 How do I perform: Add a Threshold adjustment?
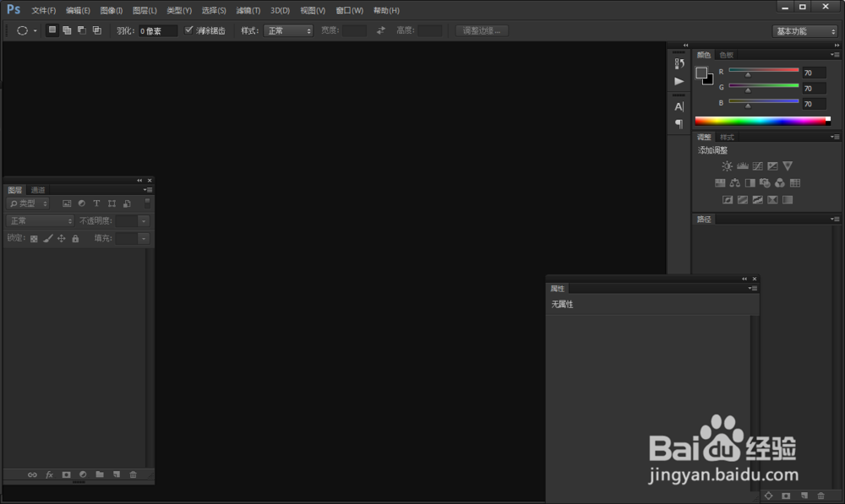[758, 200]
